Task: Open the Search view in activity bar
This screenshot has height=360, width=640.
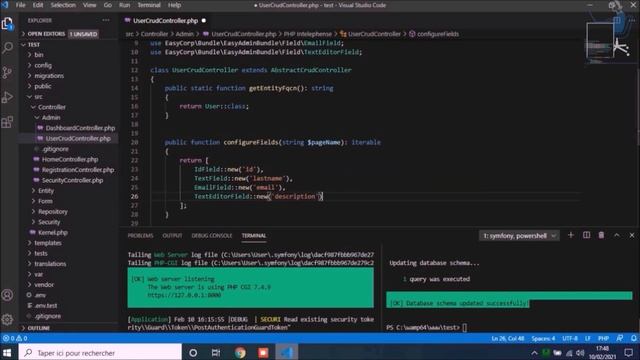Action: tap(7, 48)
